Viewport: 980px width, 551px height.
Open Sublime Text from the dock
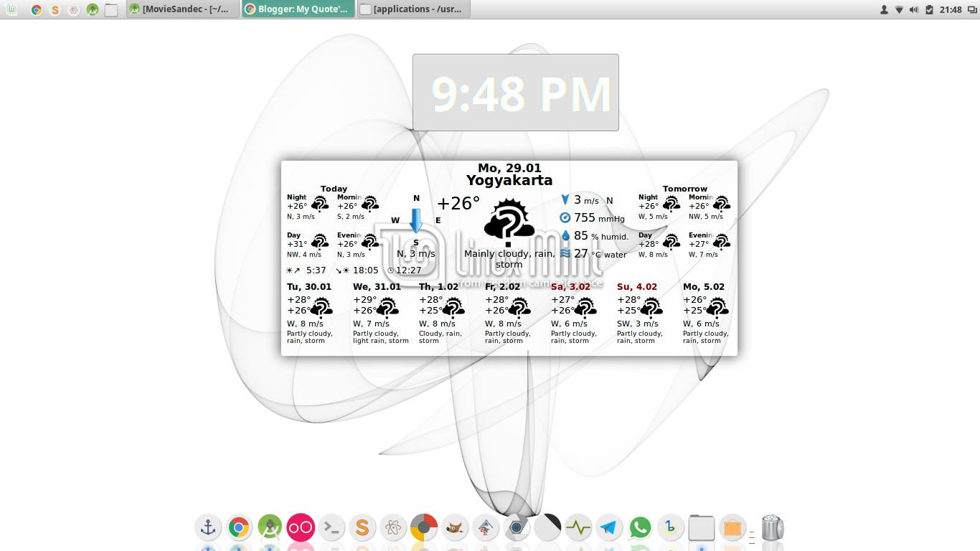coord(362,528)
